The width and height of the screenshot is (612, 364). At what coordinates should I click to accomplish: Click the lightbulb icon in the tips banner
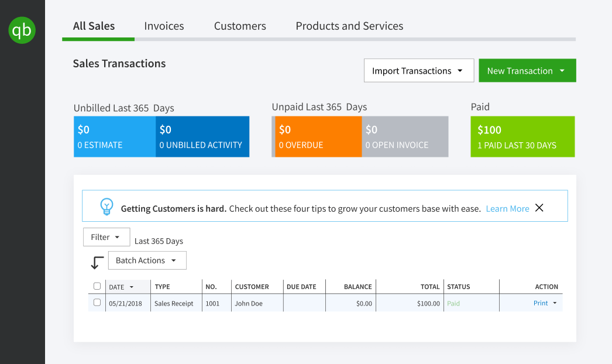click(x=106, y=206)
